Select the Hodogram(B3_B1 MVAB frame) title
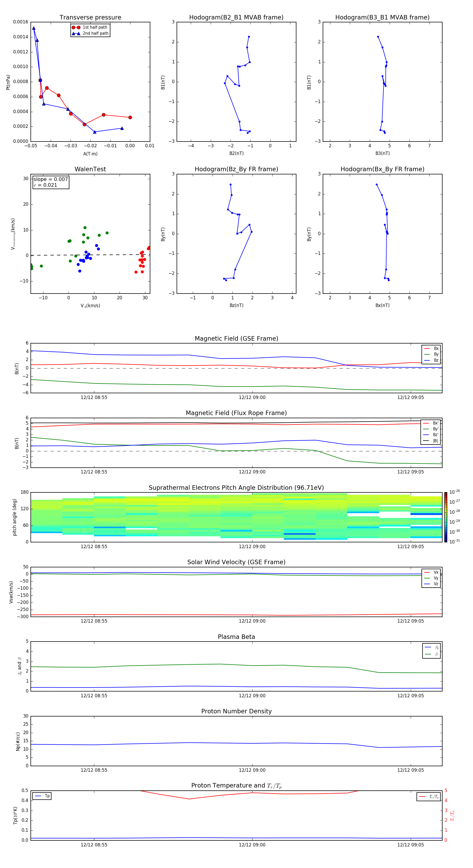 point(382,17)
